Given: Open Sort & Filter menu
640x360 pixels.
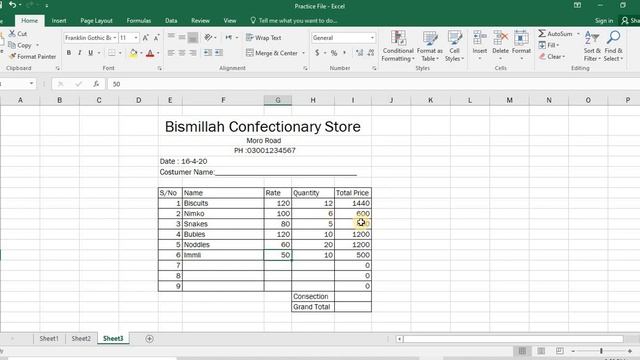Looking at the screenshot, I should (592, 46).
